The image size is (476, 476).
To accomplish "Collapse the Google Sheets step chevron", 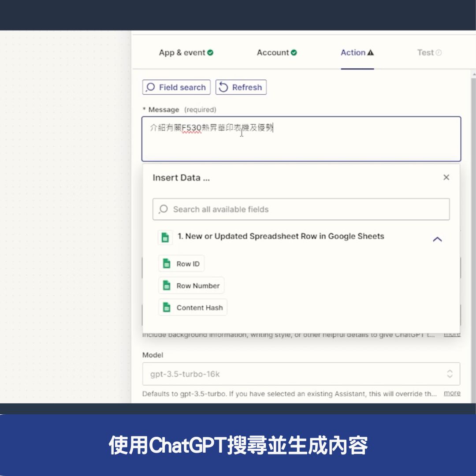I will (438, 239).
